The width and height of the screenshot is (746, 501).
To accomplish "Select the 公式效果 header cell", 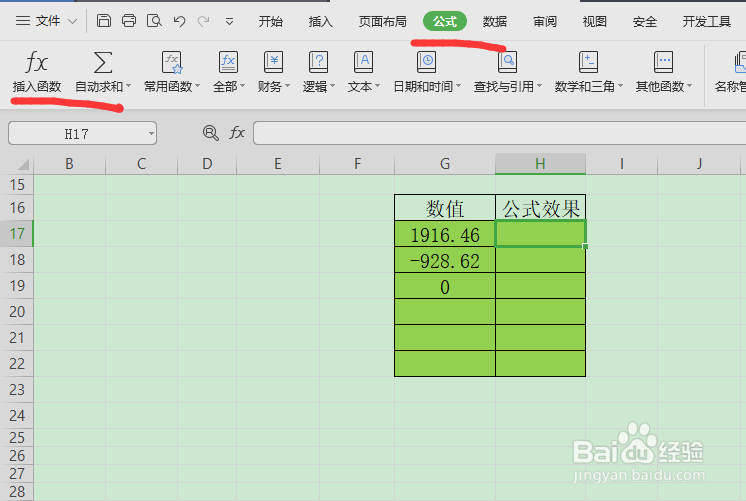I will (x=540, y=208).
